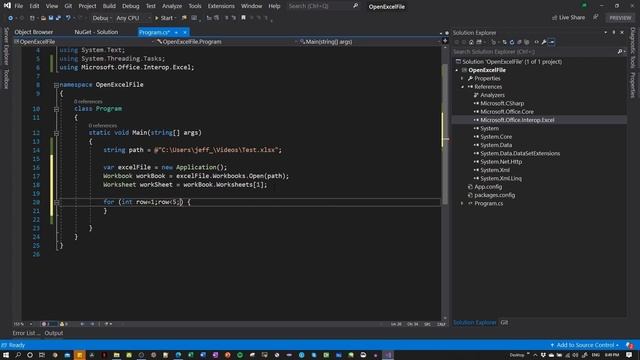
Task: Click Preview Selected Items icon in Solution Explorer
Action: (x=551, y=42)
